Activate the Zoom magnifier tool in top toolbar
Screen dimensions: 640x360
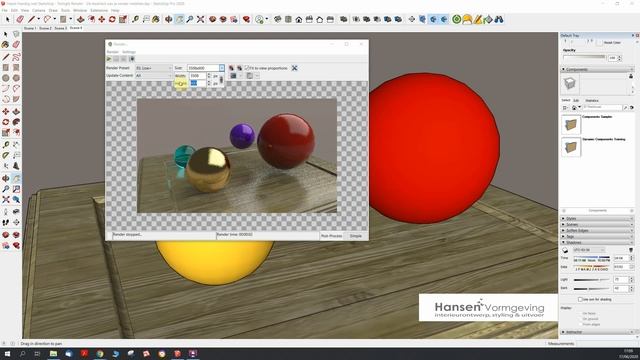pos(190,19)
